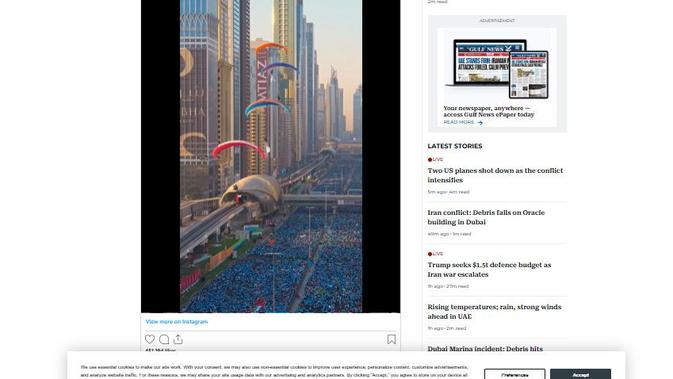The height and width of the screenshot is (379, 673).
Task: Save the post with bookmark icon
Action: point(391,339)
